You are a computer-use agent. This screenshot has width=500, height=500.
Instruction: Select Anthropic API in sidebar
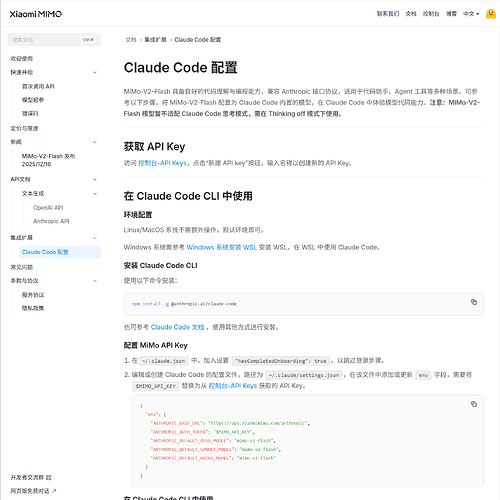pos(51,221)
